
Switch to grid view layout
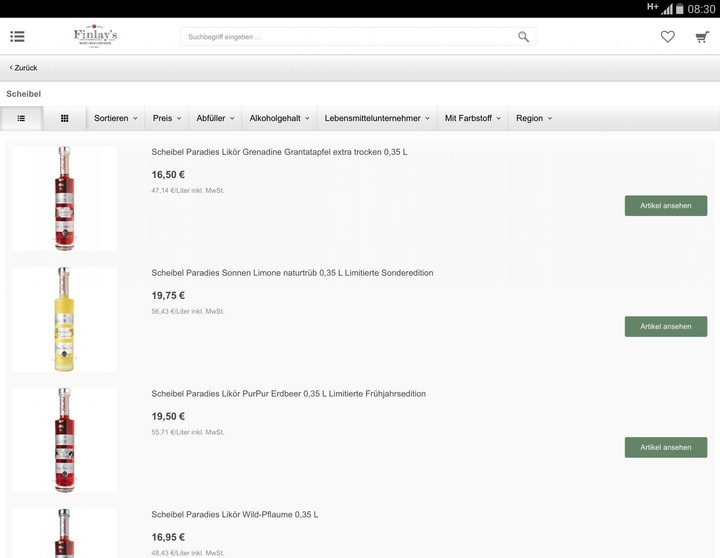65,118
